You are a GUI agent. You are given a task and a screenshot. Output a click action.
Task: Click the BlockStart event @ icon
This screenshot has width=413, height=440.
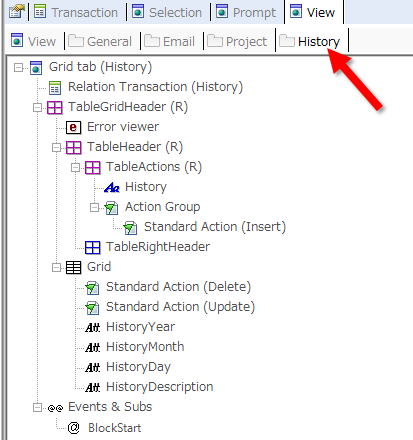(73, 427)
